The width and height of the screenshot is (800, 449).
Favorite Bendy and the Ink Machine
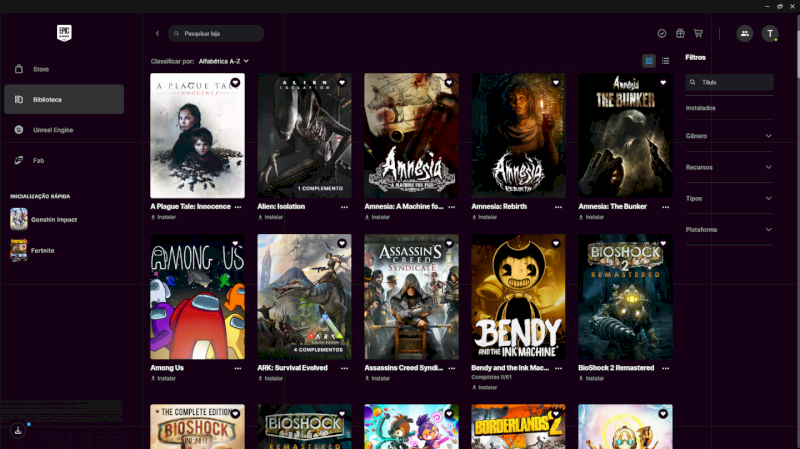(x=556, y=244)
